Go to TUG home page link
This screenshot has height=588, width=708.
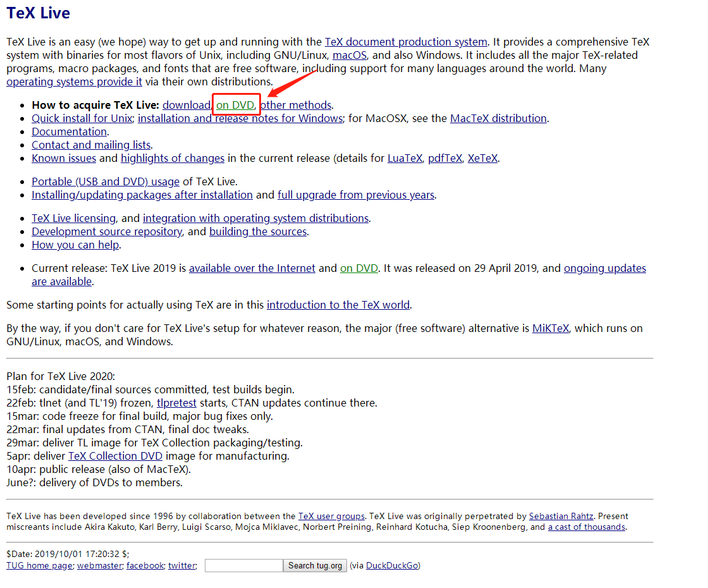[x=39, y=565]
